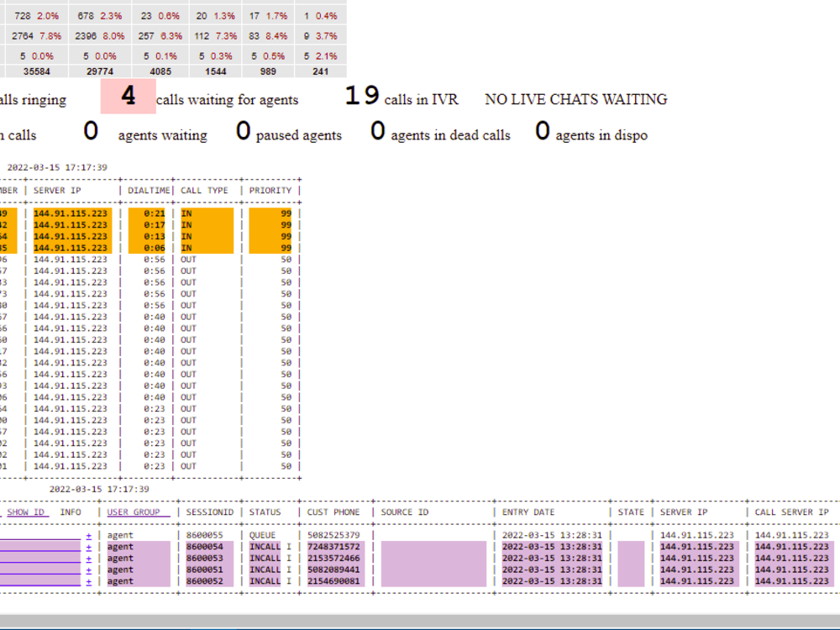This screenshot has width=840, height=630.
Task: Click the '2764 7.8%' statistics cell
Action: [37, 36]
